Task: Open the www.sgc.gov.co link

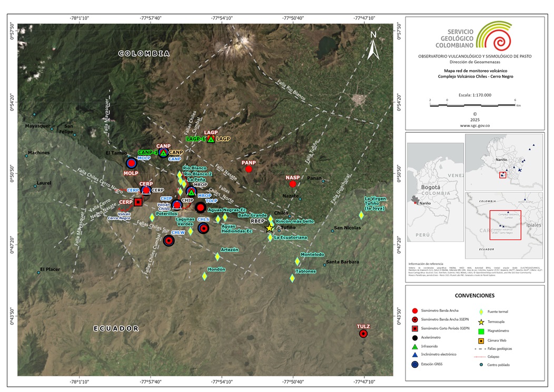Action: pos(474,125)
